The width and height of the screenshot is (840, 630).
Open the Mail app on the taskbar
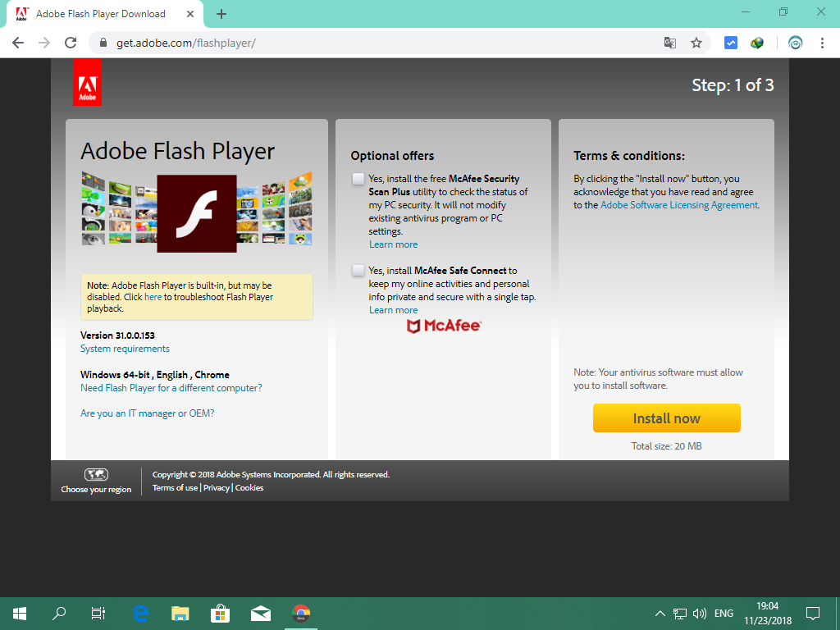click(x=260, y=614)
